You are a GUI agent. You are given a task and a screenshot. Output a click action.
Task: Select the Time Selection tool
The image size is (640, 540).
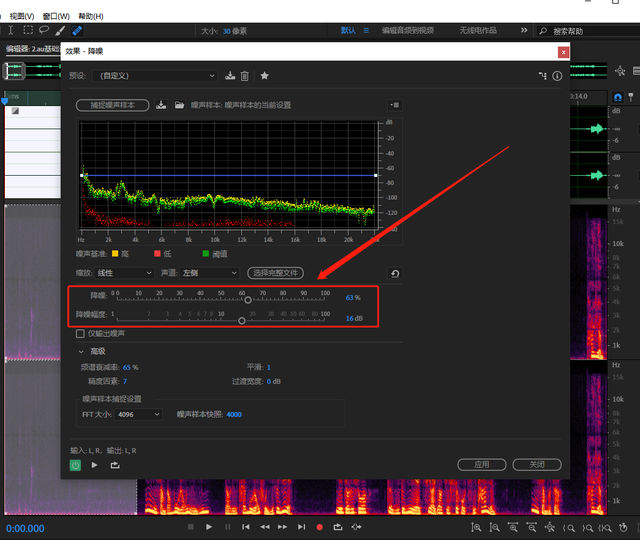[x=11, y=30]
